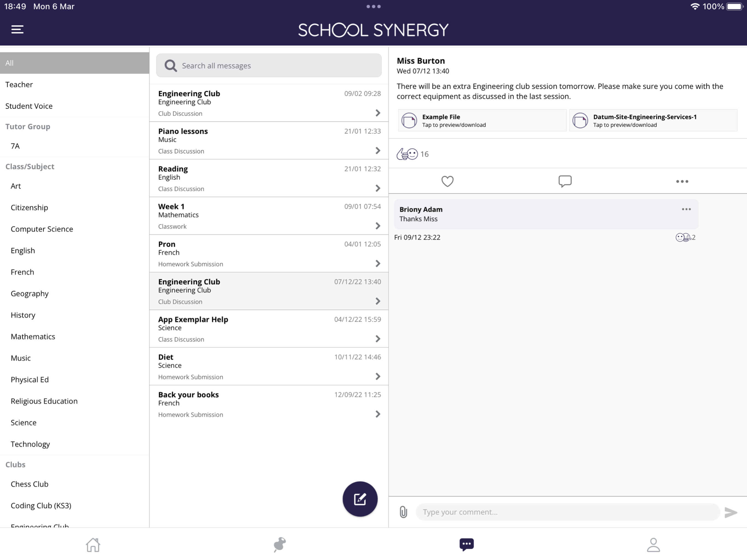Viewport: 747px width, 560px height.
Task: Open chevron on Reading message
Action: click(378, 188)
